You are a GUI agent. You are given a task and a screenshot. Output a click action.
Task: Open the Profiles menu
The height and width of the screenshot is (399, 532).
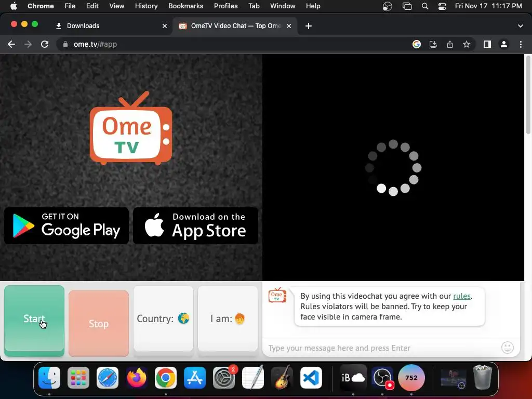[225, 6]
